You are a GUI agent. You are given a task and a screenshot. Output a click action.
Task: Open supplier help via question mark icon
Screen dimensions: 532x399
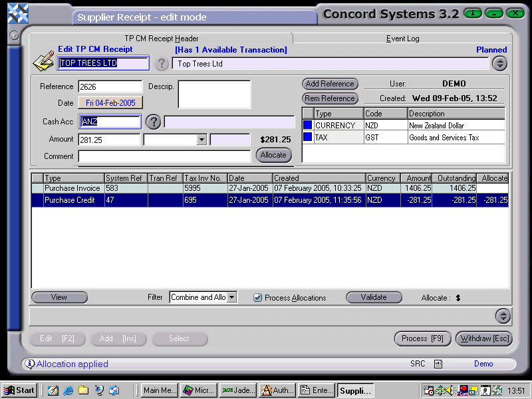pyautogui.click(x=162, y=63)
